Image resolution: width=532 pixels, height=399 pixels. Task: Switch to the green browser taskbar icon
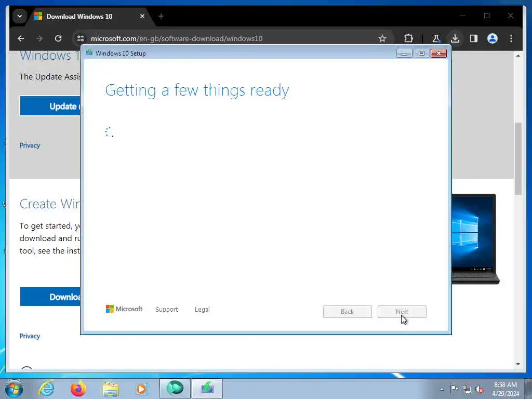(175, 389)
